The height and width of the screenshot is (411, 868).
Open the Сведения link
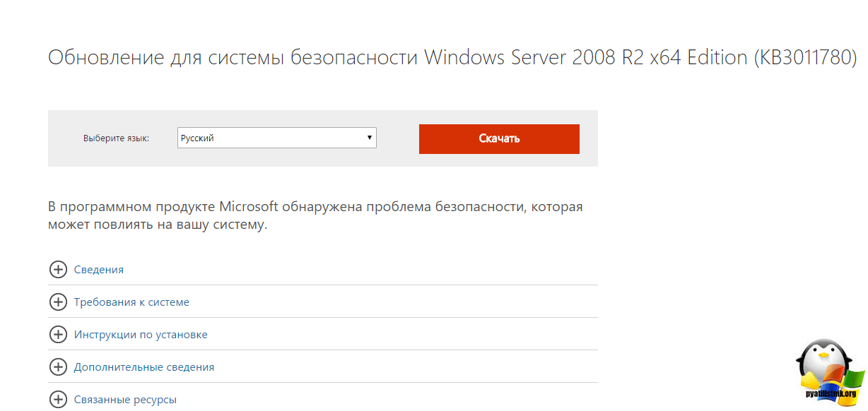click(99, 270)
